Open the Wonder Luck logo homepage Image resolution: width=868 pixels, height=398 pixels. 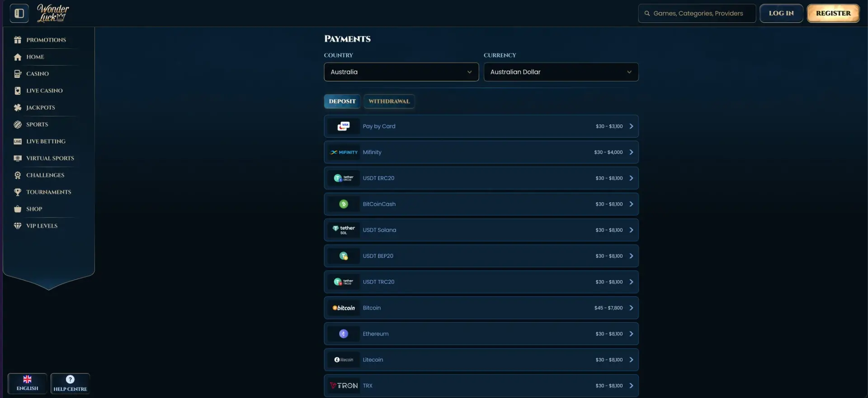click(x=53, y=13)
